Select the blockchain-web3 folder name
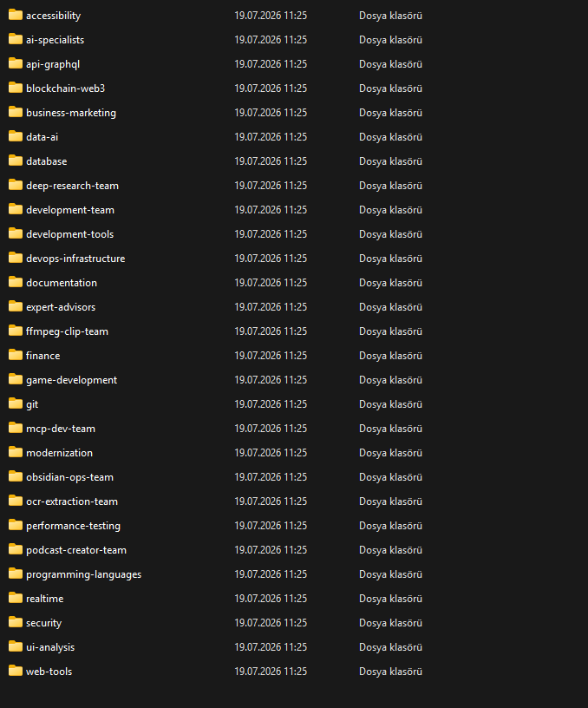Viewport: 588px width, 708px height. tap(65, 88)
